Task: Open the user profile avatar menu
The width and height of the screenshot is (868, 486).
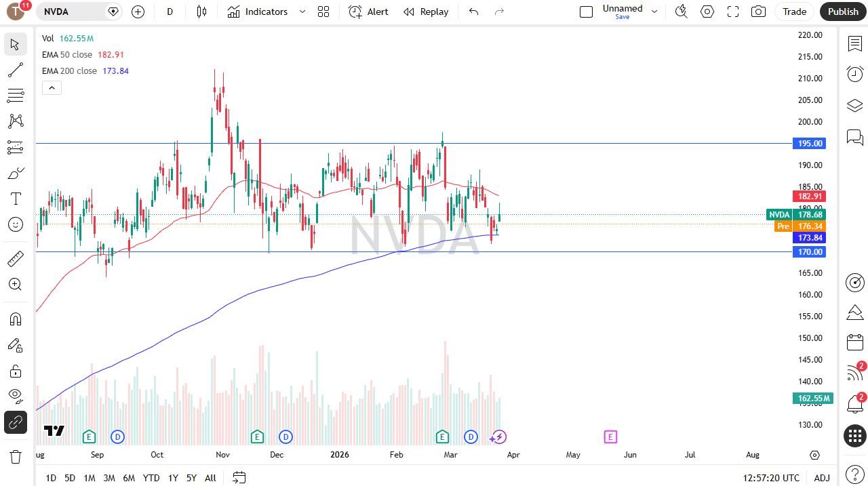Action: coord(16,12)
